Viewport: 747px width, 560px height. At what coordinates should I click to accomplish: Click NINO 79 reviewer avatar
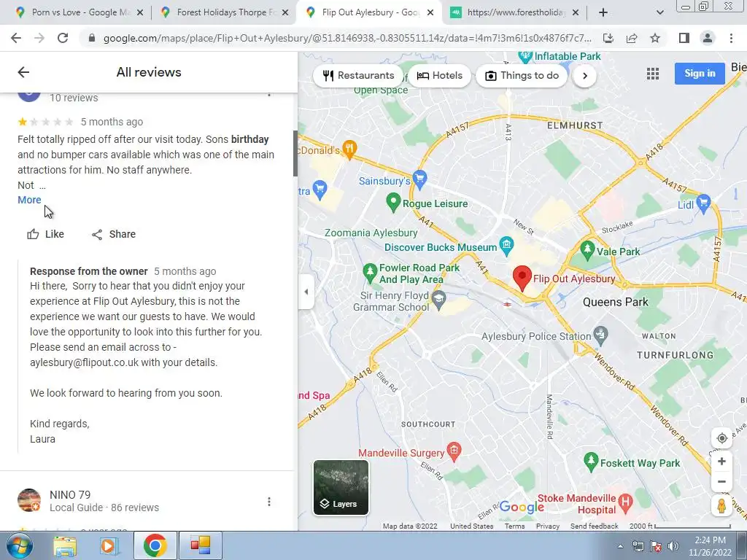point(29,500)
